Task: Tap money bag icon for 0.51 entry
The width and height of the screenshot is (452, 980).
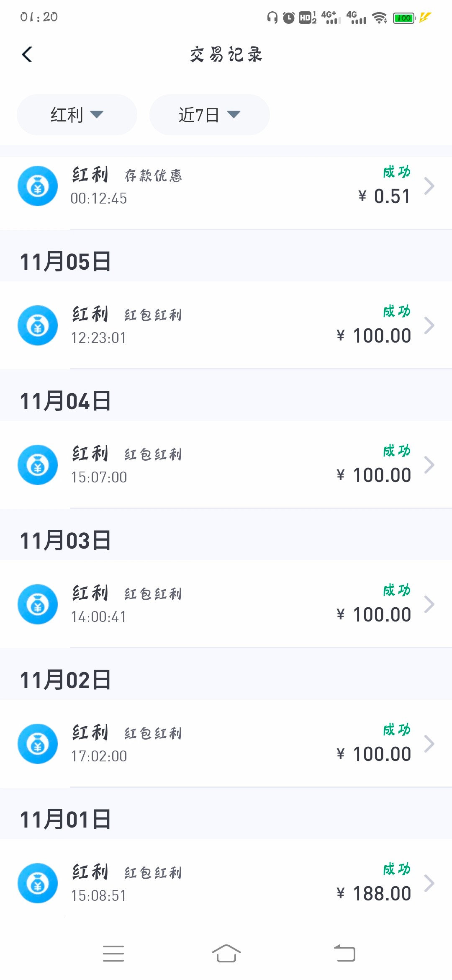Action: point(38,186)
